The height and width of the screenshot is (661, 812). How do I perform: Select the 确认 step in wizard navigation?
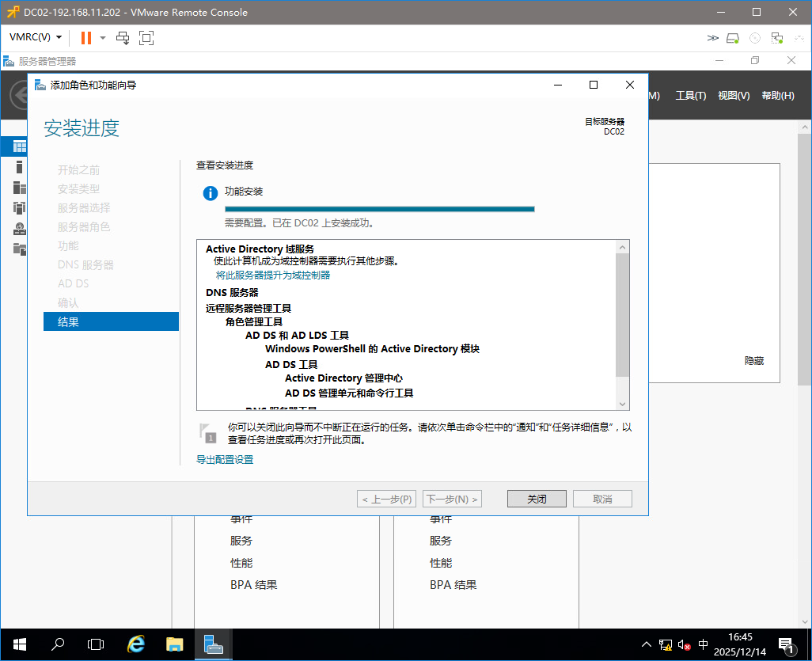pos(68,302)
